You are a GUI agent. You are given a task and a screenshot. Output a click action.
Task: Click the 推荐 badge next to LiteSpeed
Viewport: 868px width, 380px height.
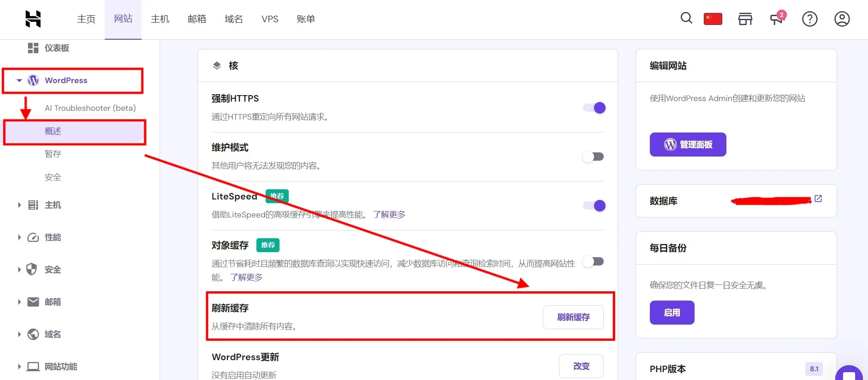point(277,196)
